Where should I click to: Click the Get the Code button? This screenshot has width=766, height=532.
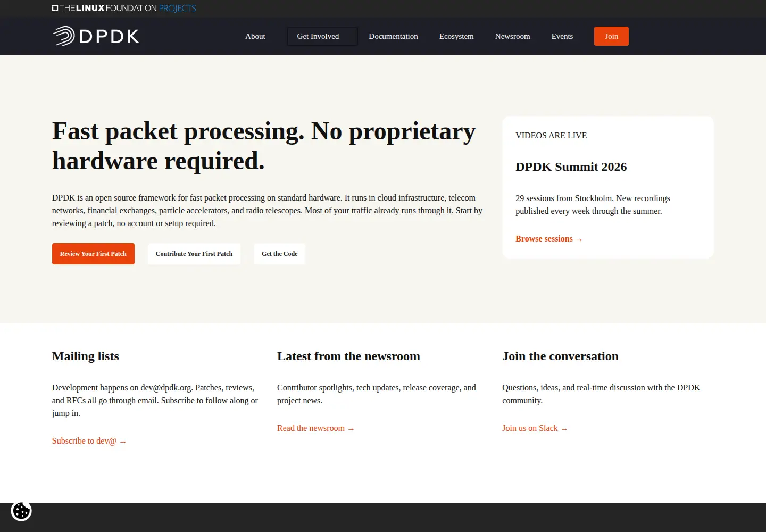pyautogui.click(x=280, y=254)
